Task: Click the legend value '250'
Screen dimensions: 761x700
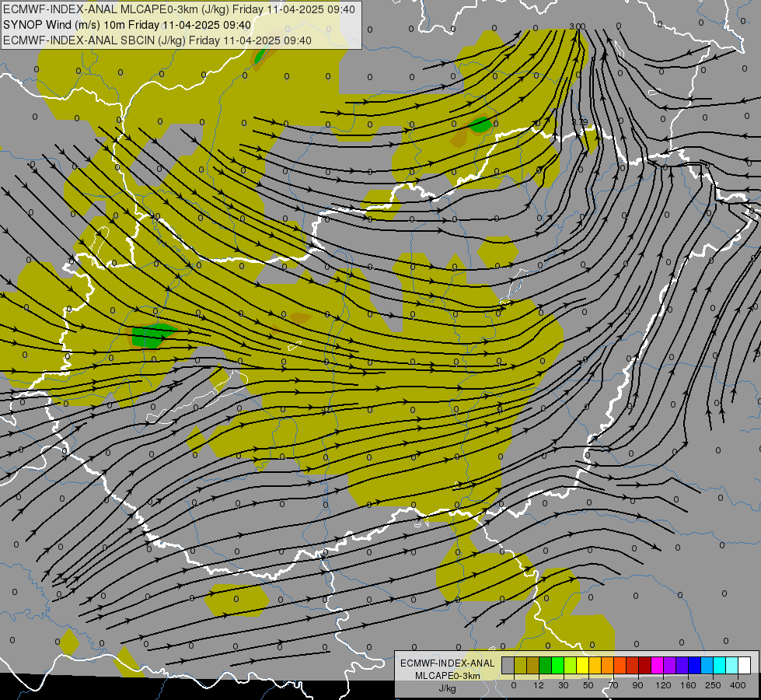Action: coord(713,685)
